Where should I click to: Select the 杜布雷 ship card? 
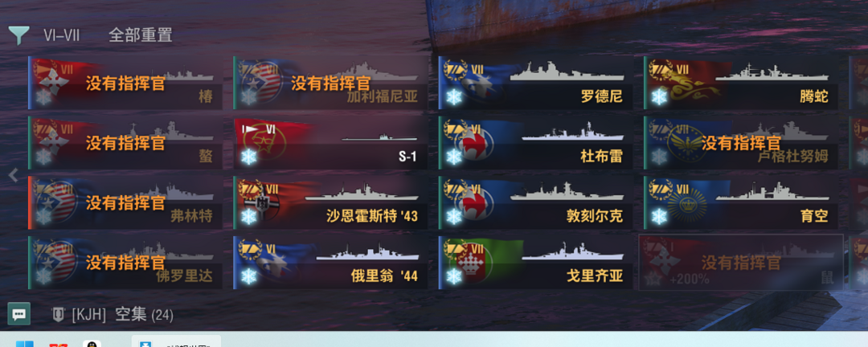[535, 143]
